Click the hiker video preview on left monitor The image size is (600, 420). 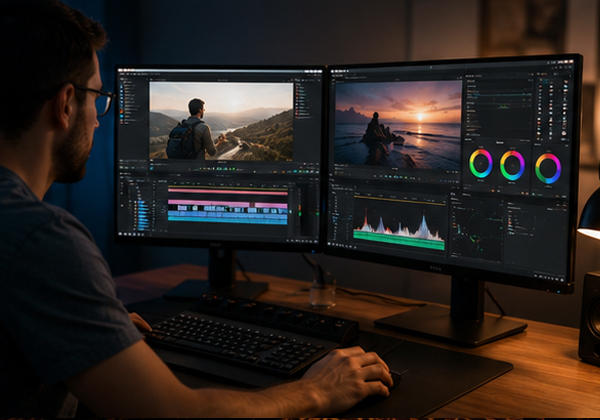[221, 121]
